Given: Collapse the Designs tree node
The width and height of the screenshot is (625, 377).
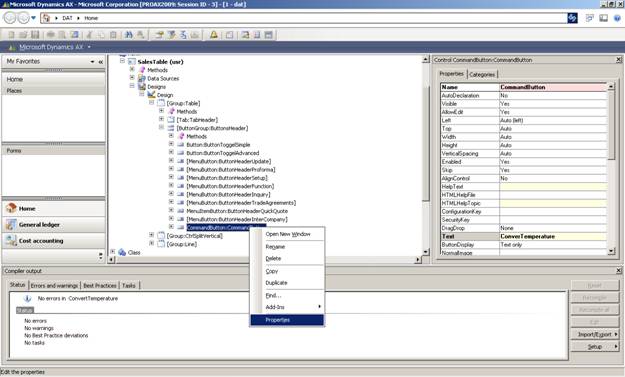Looking at the screenshot, I should click(x=132, y=86).
